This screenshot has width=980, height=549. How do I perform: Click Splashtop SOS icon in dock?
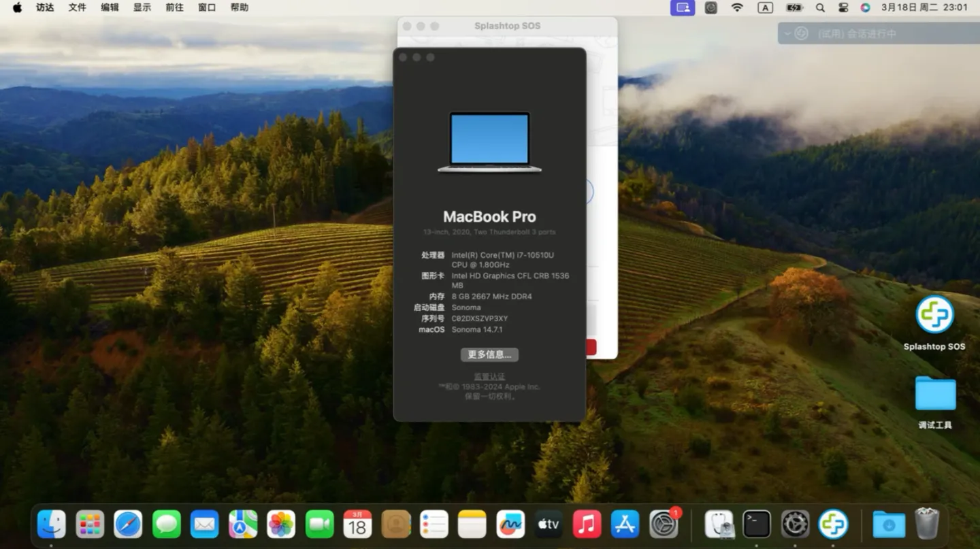coord(833,525)
